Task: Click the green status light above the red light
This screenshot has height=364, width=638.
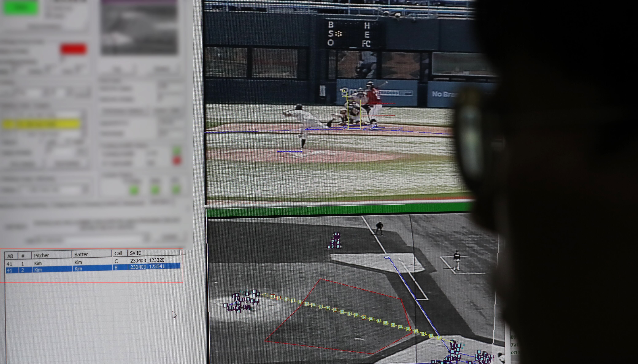Action: (177, 151)
